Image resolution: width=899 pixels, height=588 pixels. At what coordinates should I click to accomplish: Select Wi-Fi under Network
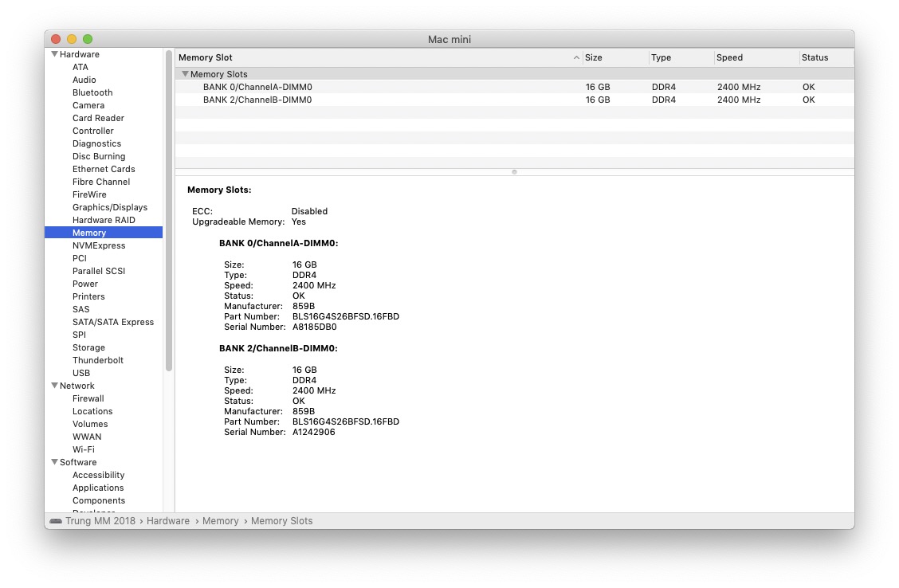pyautogui.click(x=83, y=449)
